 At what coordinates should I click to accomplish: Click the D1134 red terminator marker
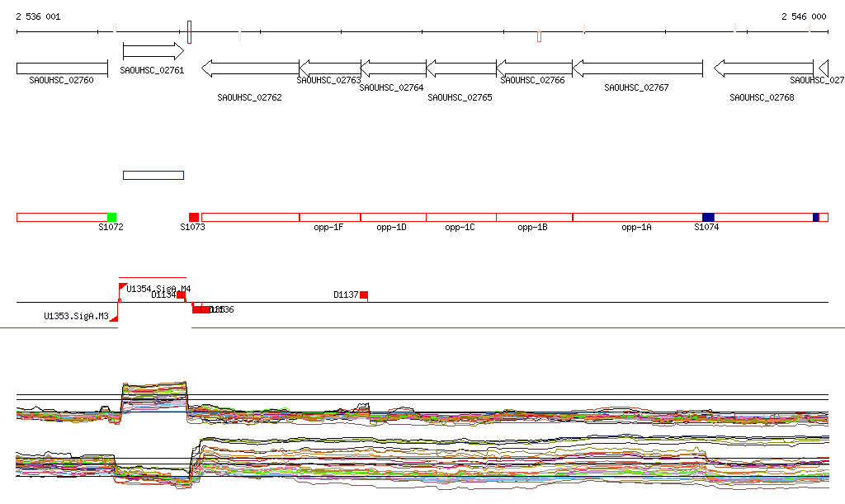point(181,295)
